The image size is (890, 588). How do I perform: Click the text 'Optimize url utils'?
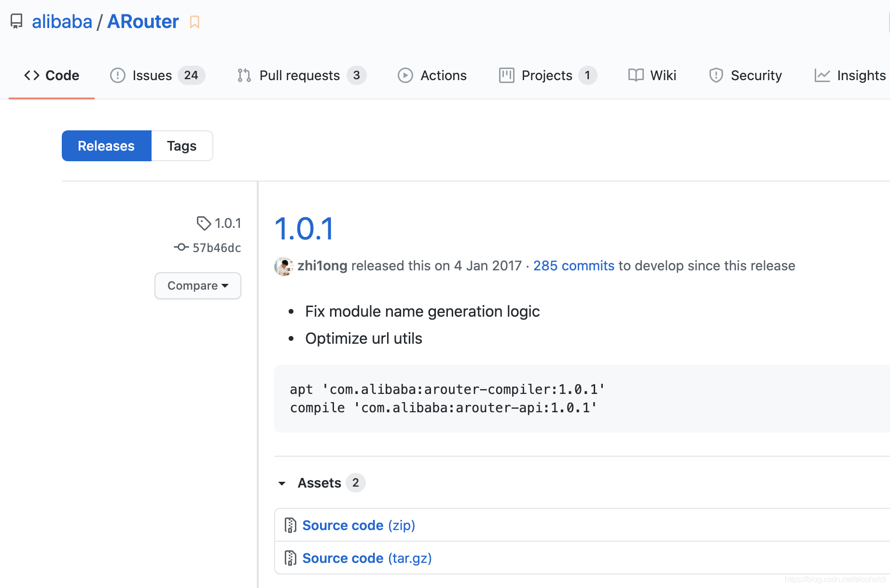coord(363,338)
